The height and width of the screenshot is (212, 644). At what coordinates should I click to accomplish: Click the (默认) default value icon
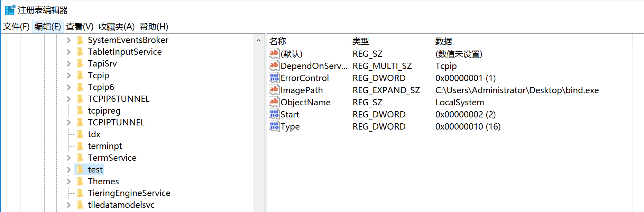tap(274, 53)
